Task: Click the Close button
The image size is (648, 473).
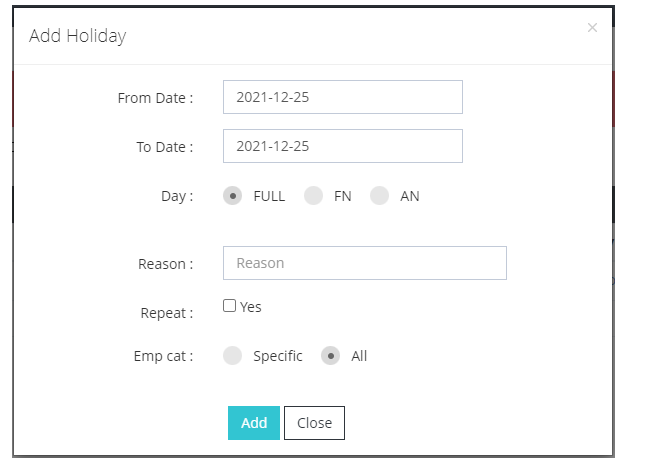Action: (x=314, y=423)
